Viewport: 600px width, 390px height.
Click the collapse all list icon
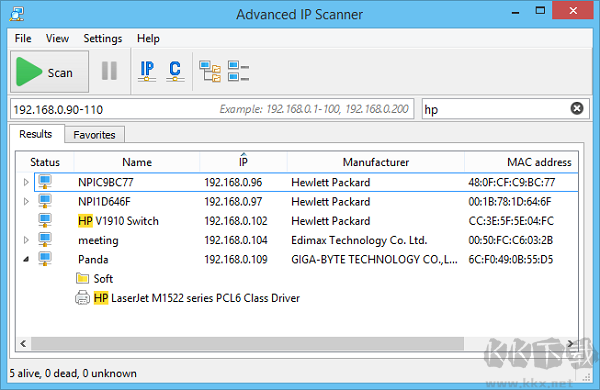[238, 71]
